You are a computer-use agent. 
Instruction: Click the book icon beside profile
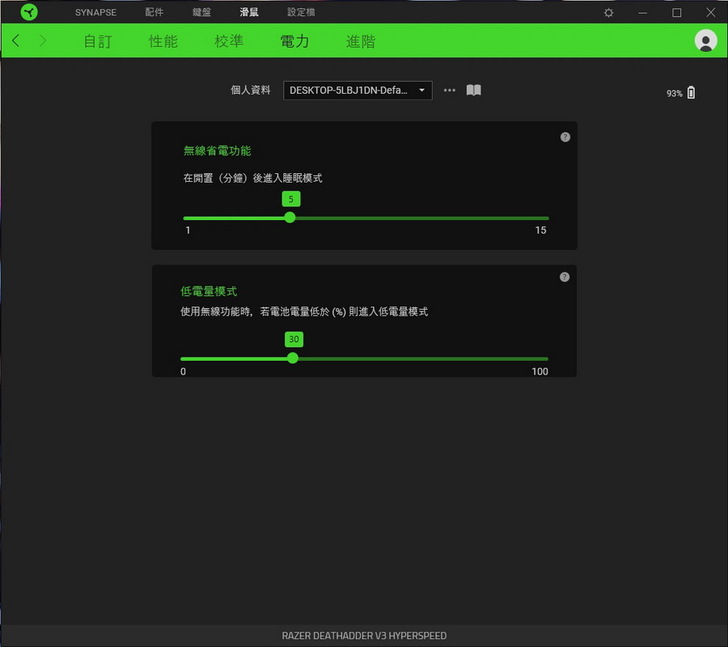pyautogui.click(x=474, y=90)
